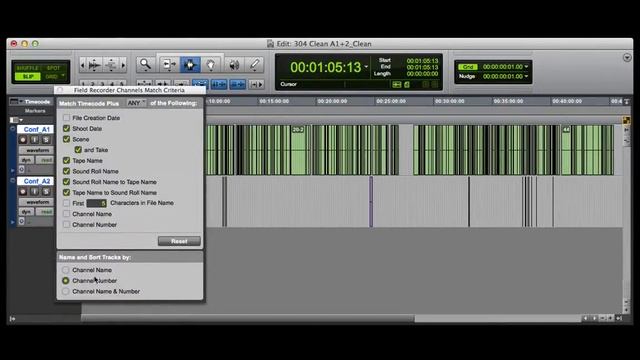
Task: Expand Conf_A2 playlist lanes triangle
Action: point(12,222)
